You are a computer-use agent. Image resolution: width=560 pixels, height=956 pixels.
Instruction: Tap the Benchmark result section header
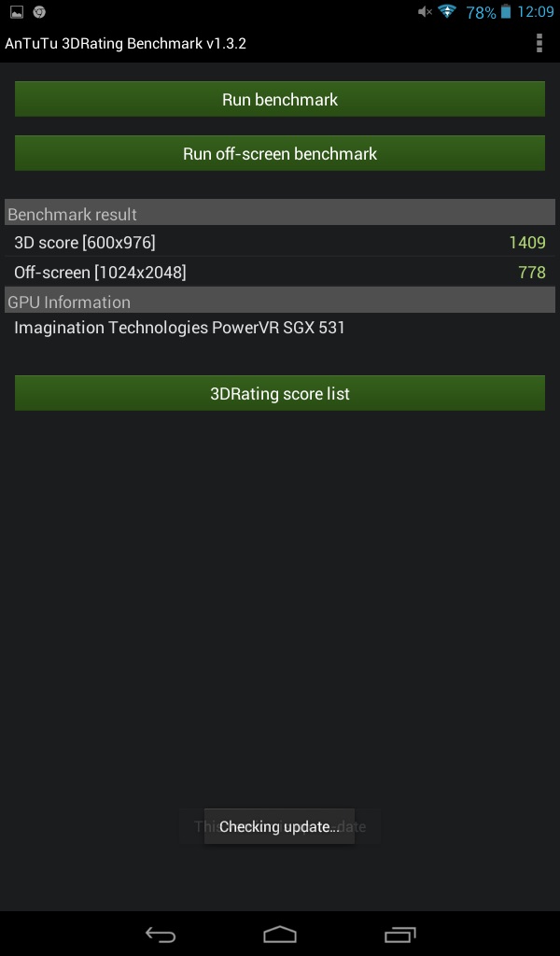tap(280, 214)
